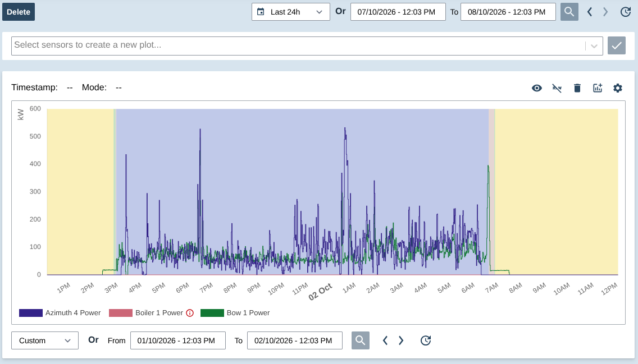The image size is (638, 364).
Task: Click top reset time clock icon
Action: click(x=626, y=12)
